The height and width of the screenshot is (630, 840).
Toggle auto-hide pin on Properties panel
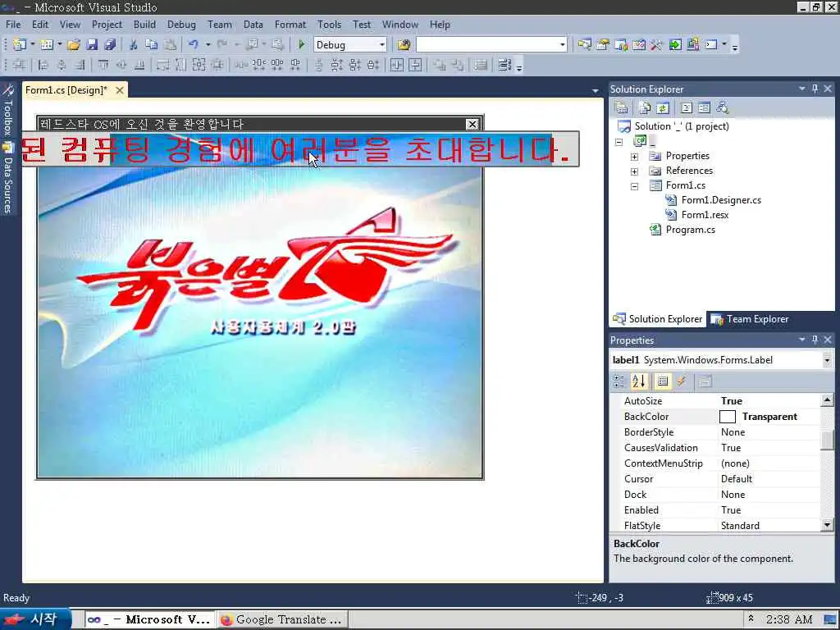click(815, 340)
